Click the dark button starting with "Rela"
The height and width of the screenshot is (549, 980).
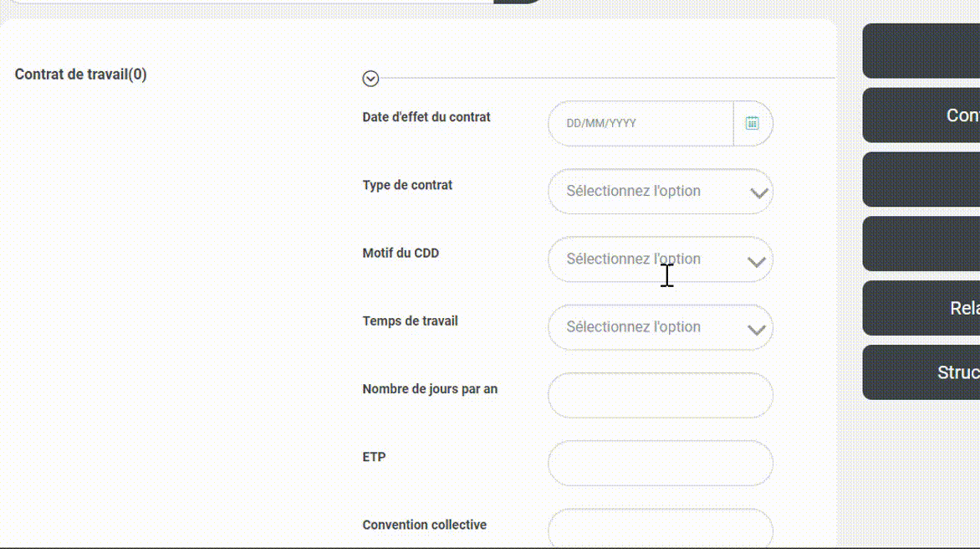point(921,308)
